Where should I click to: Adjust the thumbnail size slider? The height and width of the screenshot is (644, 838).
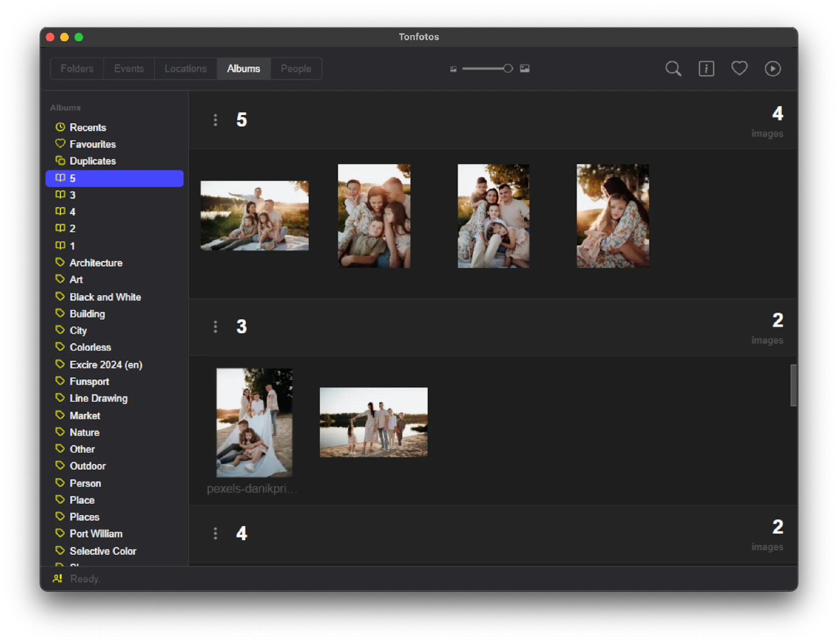coord(487,68)
